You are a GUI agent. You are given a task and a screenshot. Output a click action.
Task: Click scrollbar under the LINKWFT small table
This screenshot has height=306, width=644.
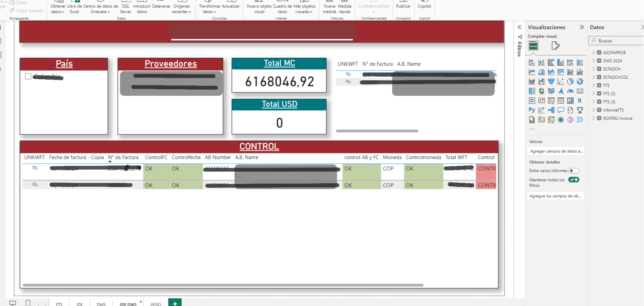click(x=377, y=131)
